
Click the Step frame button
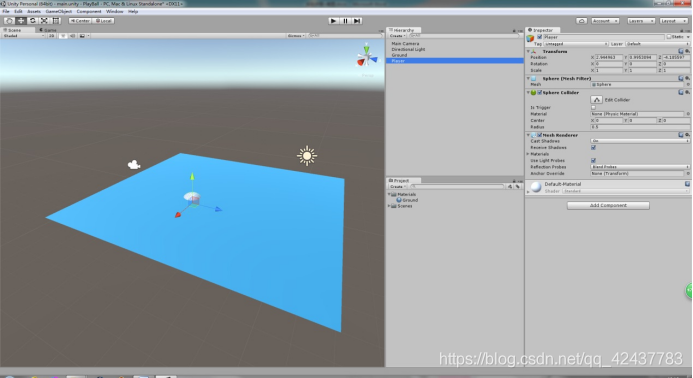coord(357,21)
